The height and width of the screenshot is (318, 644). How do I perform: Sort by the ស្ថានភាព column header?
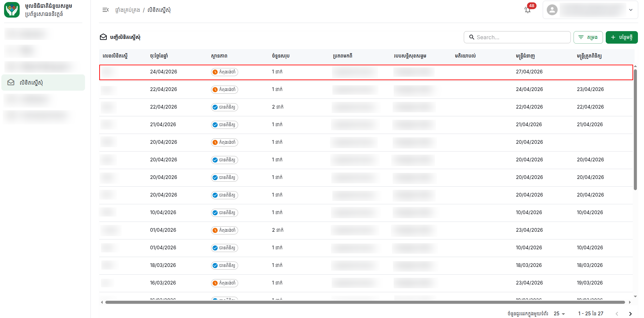(x=219, y=56)
